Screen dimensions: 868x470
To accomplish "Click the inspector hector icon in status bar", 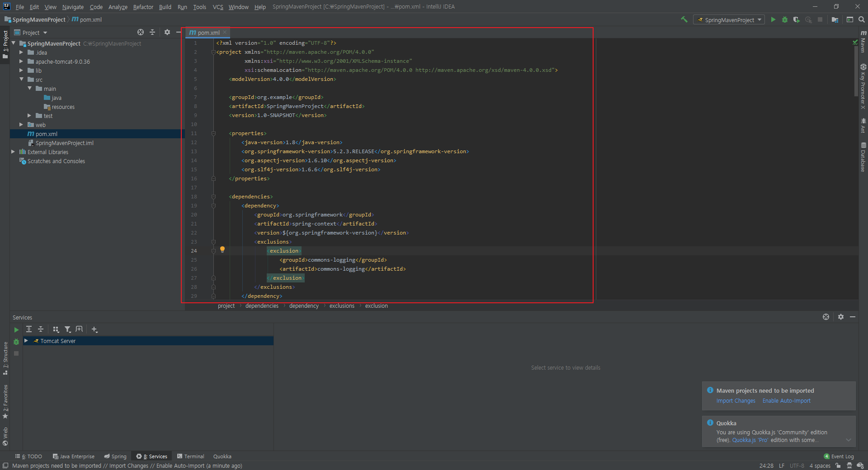I will click(849, 465).
